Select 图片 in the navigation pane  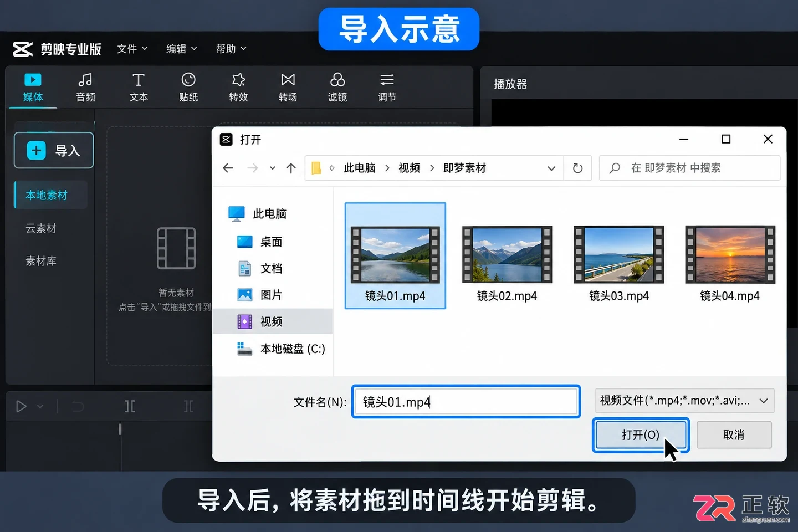[x=260, y=295]
